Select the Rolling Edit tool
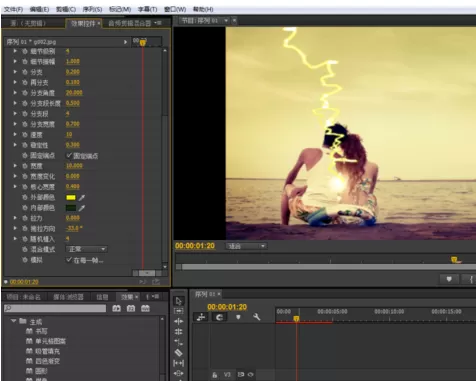This screenshot has width=476, height=381. click(178, 332)
